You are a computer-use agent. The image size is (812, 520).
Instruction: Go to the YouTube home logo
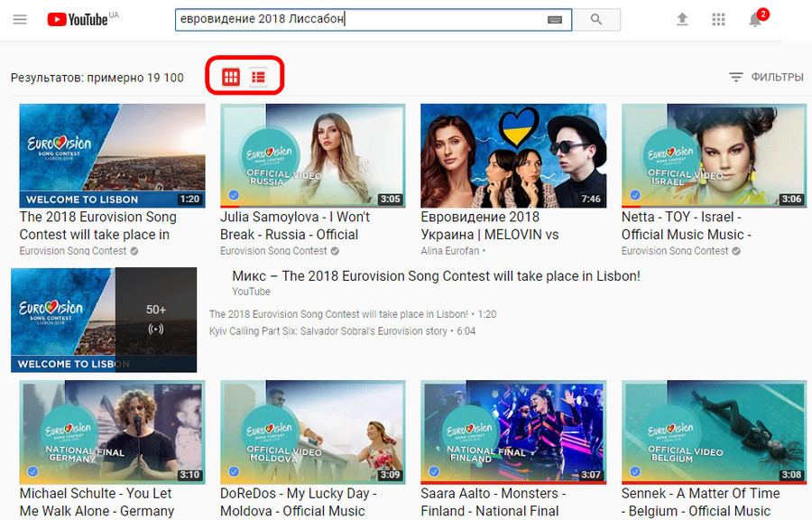tap(78, 20)
